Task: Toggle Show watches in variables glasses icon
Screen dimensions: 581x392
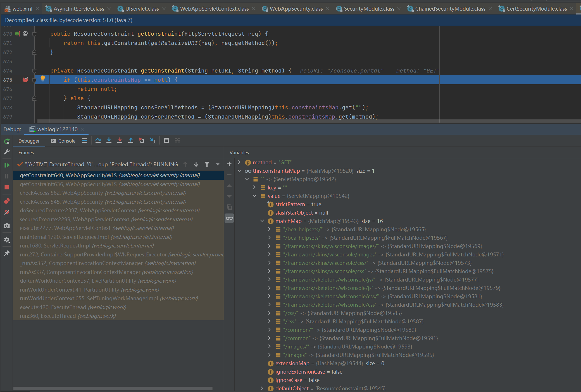Action: tap(229, 218)
